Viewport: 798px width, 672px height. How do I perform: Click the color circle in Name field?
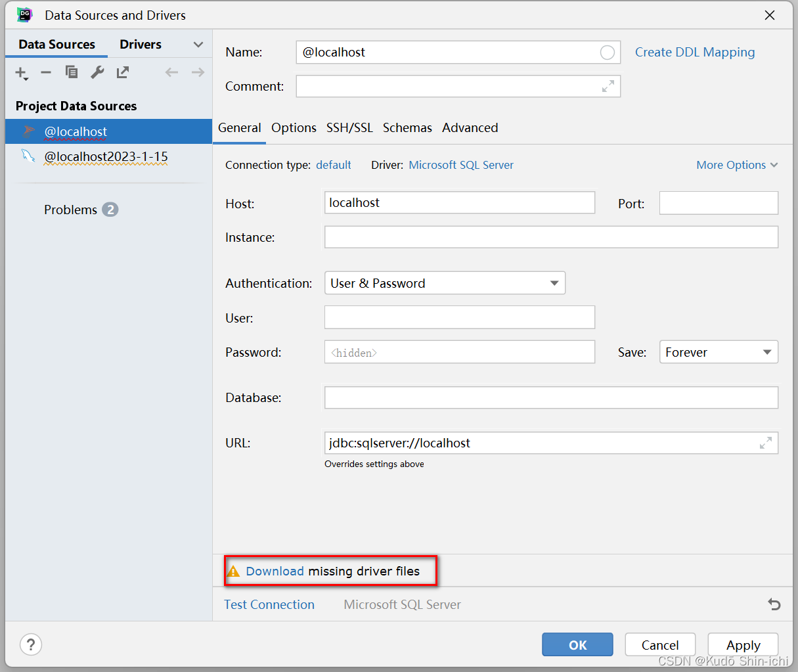pyautogui.click(x=608, y=53)
